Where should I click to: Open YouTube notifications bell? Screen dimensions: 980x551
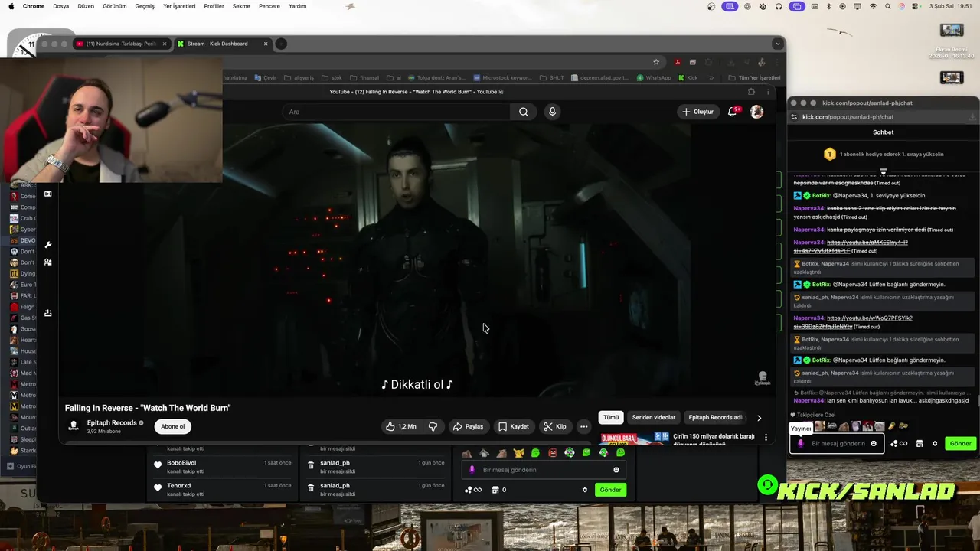coord(733,112)
